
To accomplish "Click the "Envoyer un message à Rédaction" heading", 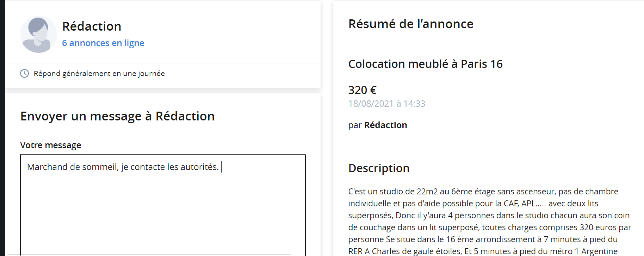I will coord(117,116).
